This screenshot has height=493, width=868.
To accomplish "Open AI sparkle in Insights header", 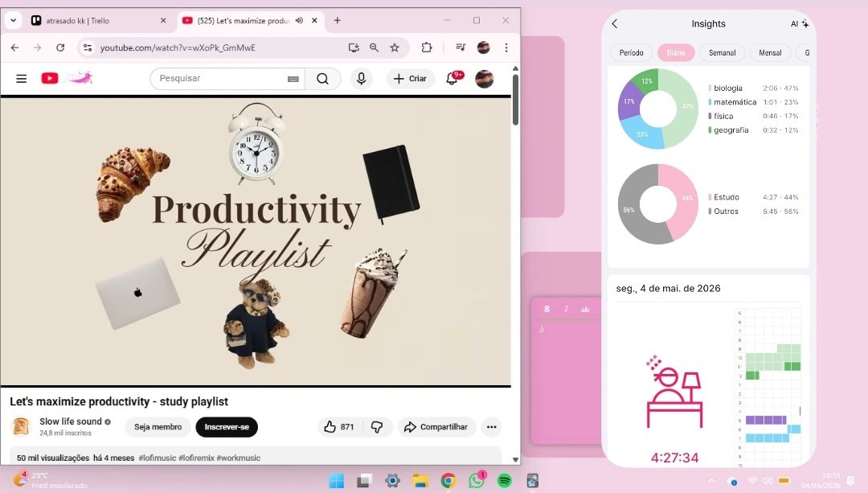I will (800, 24).
